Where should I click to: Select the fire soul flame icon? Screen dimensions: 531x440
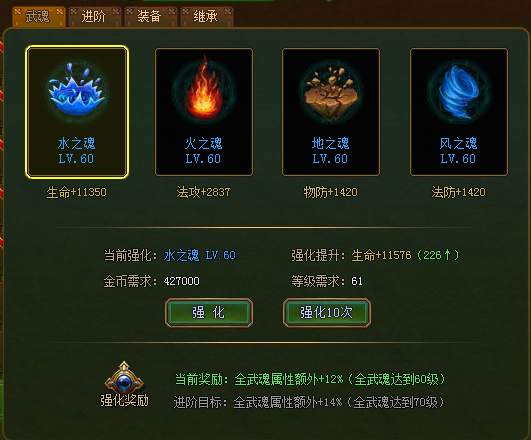[x=204, y=91]
